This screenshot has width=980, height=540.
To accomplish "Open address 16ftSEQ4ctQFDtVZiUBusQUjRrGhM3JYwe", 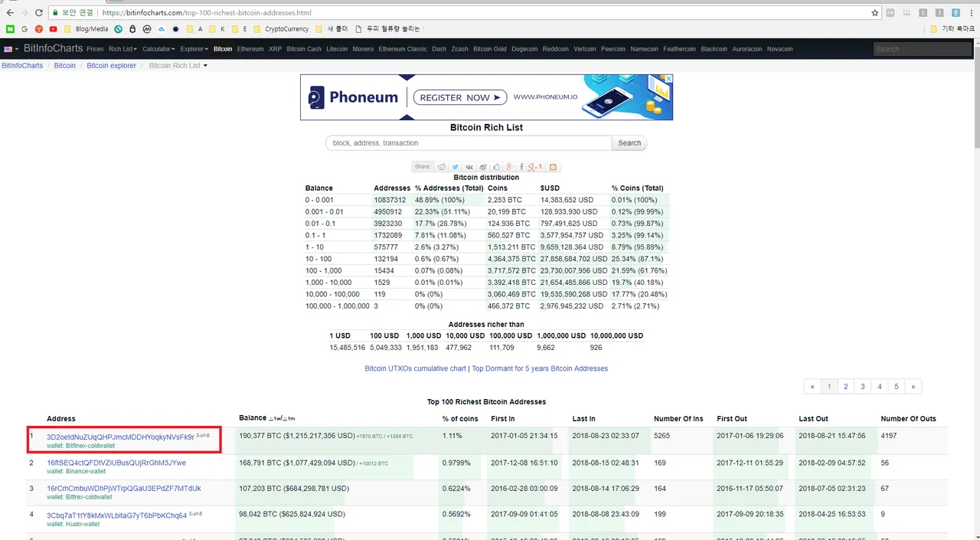I will (x=116, y=463).
